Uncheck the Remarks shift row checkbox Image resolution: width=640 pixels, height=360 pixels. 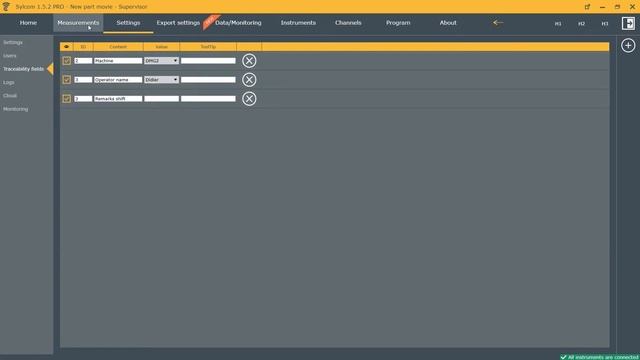[x=67, y=99]
